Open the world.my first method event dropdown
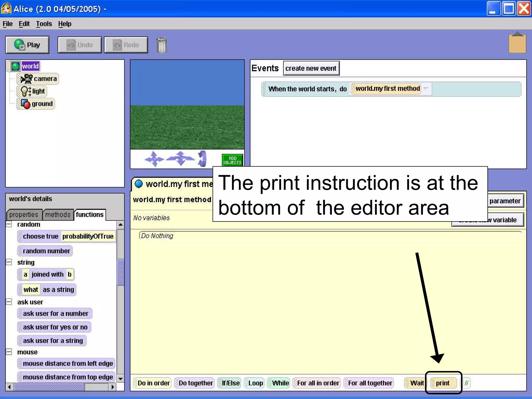The height and width of the screenshot is (399, 532). coord(426,89)
